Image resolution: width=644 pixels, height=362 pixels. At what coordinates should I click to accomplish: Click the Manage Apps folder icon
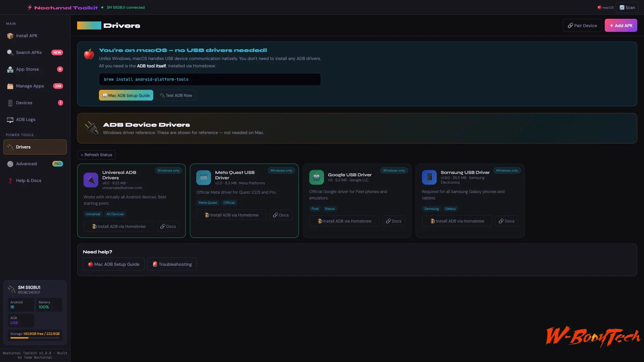(10, 86)
